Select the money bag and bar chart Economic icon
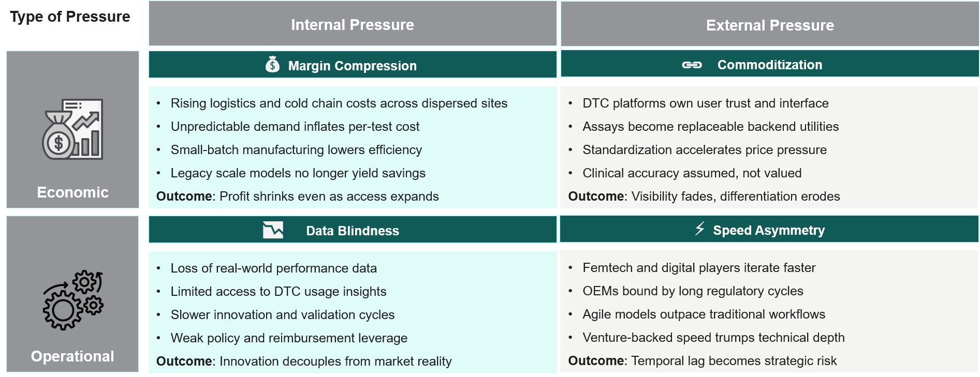This screenshot has height=377, width=980. (72, 129)
